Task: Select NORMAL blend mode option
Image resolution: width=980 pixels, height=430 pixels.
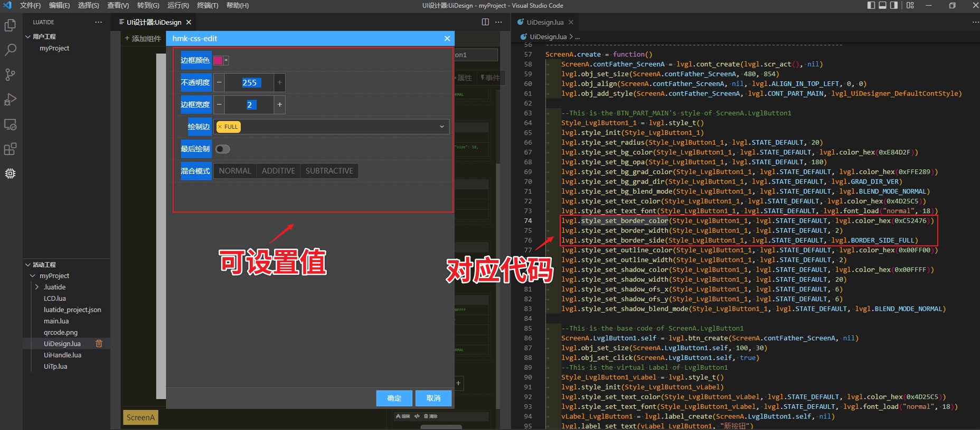Action: pyautogui.click(x=235, y=171)
